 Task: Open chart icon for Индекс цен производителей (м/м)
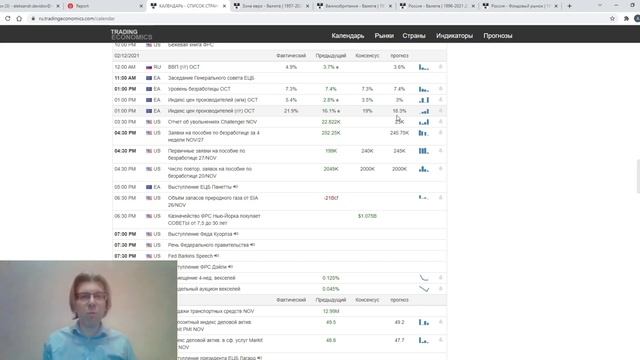point(424,100)
